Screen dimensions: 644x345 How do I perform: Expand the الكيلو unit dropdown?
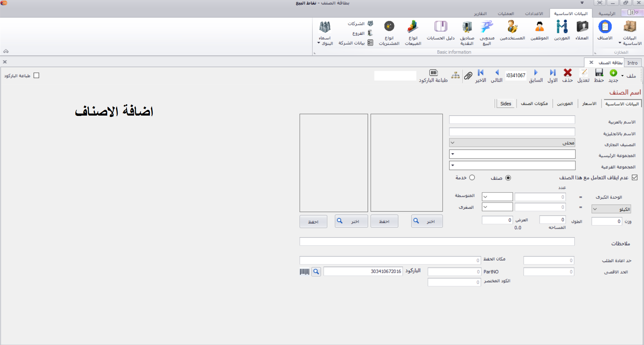595,209
